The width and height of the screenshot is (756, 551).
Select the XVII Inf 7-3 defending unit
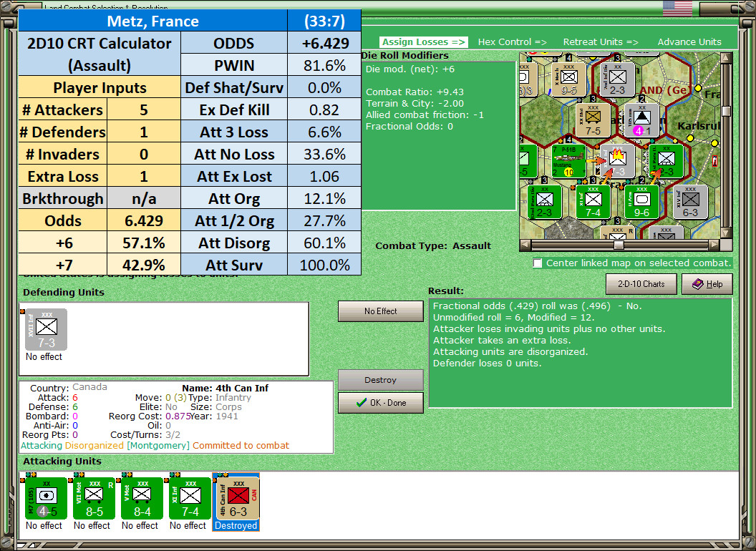coord(47,329)
